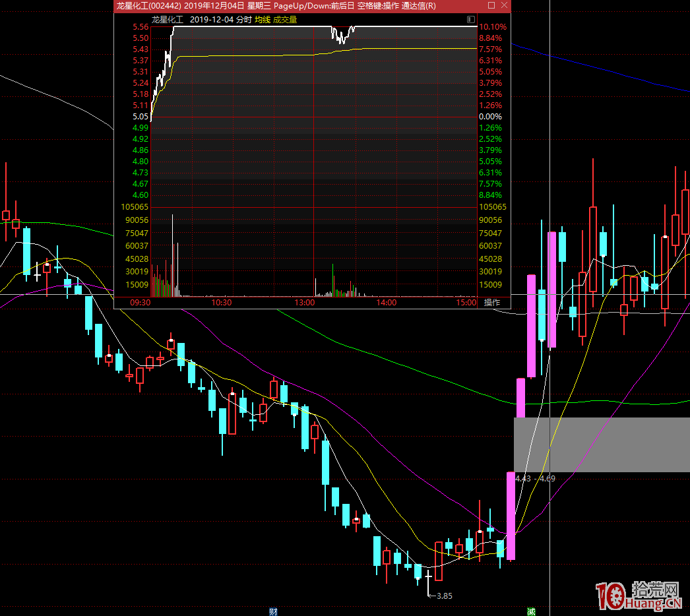This screenshot has width=690, height=616.
Task: Click the 09:30 time axis label
Action: [141, 302]
